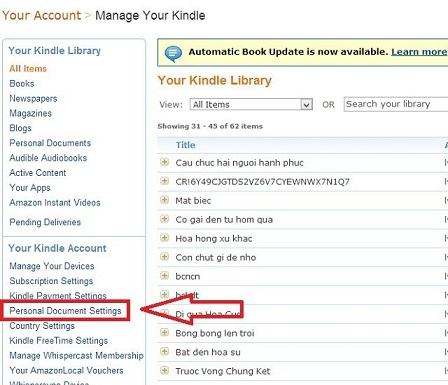Click the title 'Con chut gi de nho'

[x=216, y=257]
